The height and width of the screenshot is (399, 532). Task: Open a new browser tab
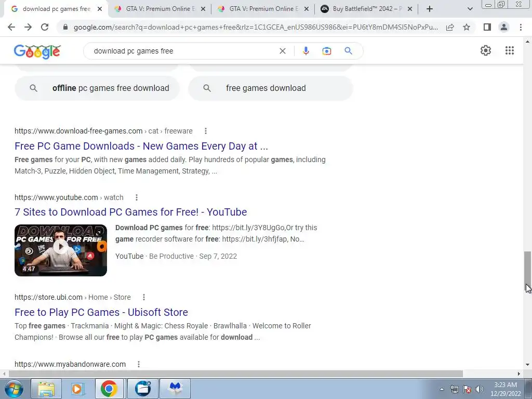point(430,9)
